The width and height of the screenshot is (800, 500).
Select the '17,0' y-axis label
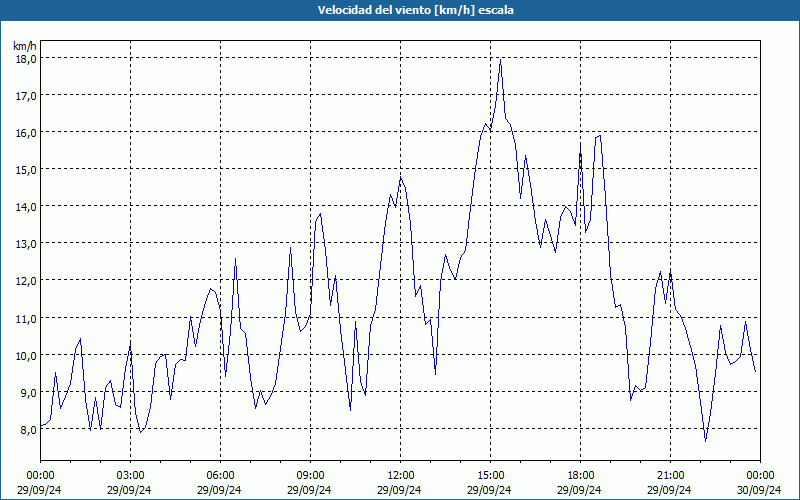(26, 95)
